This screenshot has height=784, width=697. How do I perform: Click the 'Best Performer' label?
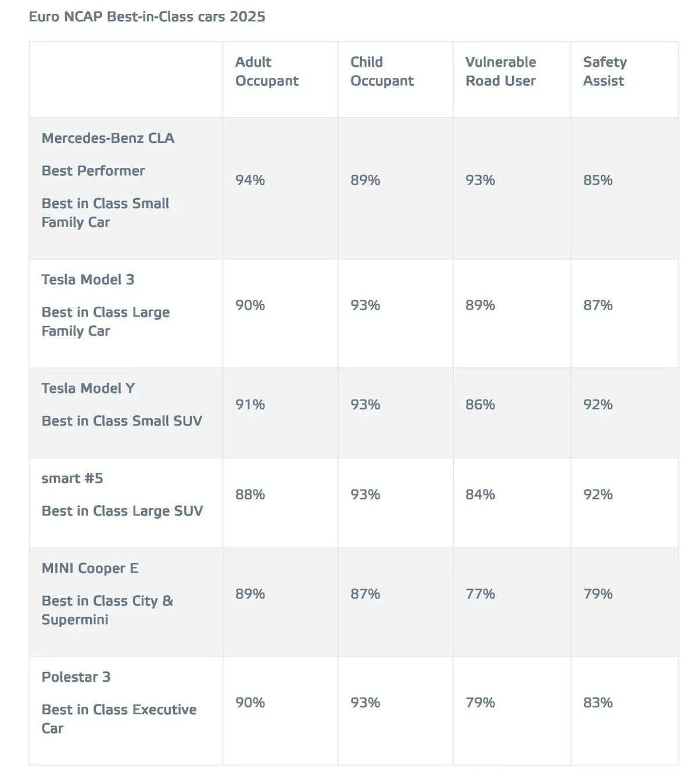tap(93, 171)
